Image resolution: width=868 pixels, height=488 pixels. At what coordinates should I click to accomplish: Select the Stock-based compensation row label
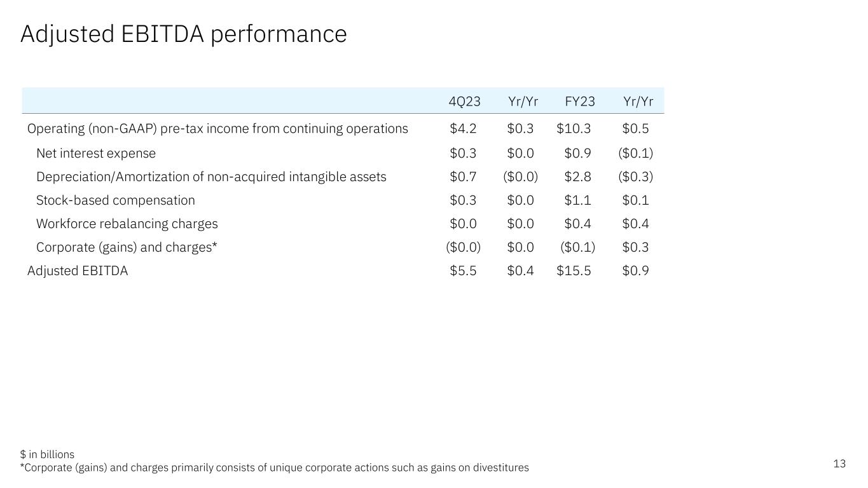(115, 200)
